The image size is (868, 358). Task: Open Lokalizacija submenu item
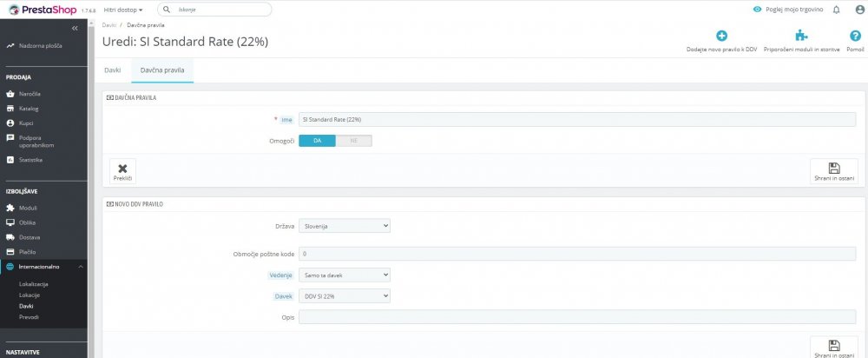pyautogui.click(x=34, y=284)
